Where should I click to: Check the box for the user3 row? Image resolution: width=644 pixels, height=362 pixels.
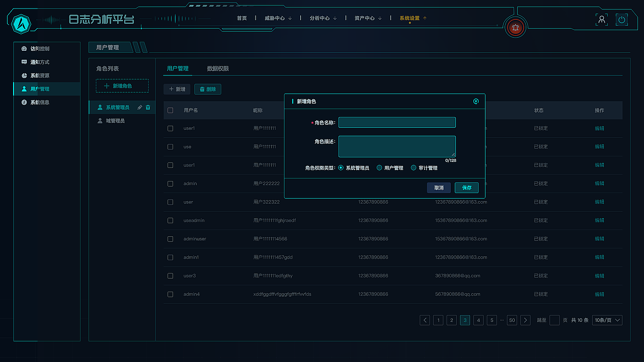coord(170,276)
